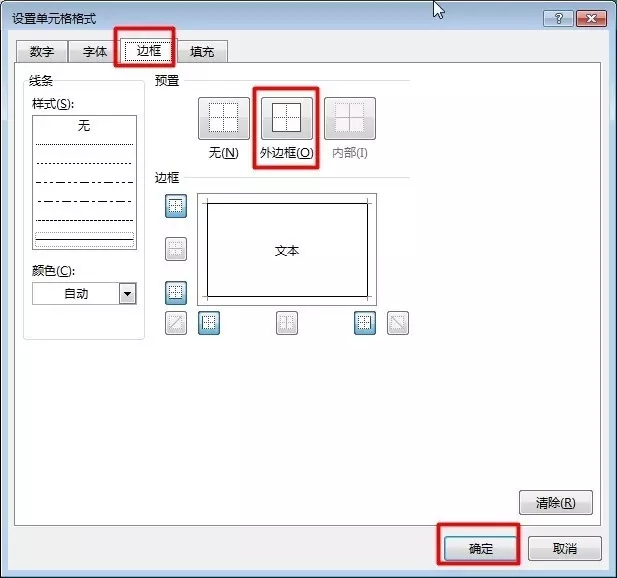Open help with the question mark button
Screen dimensions: 617x578
[x=558, y=19]
